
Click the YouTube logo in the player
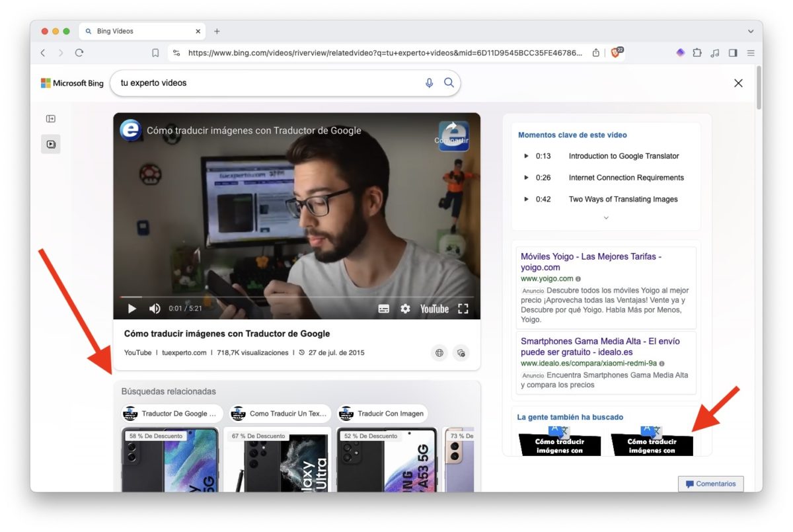[435, 308]
